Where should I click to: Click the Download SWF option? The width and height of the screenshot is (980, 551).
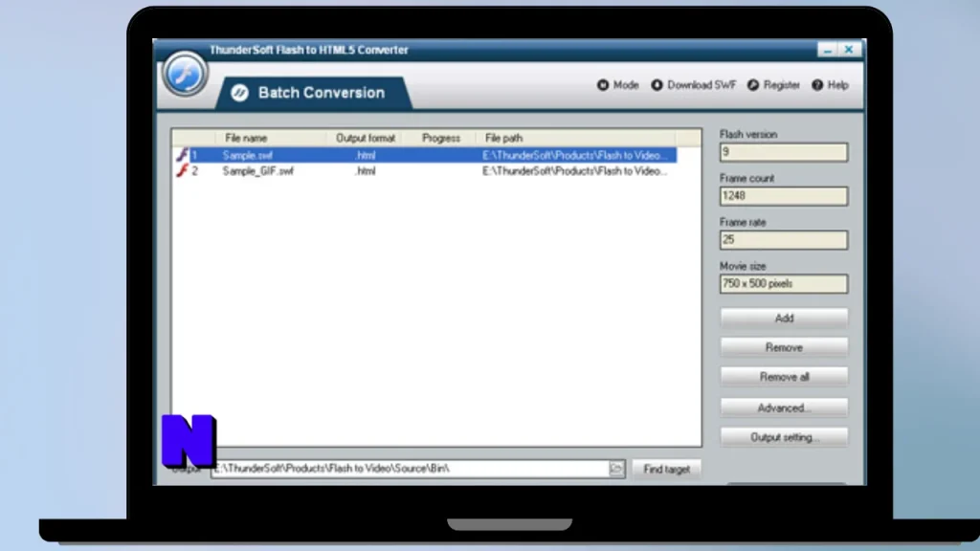pyautogui.click(x=693, y=85)
